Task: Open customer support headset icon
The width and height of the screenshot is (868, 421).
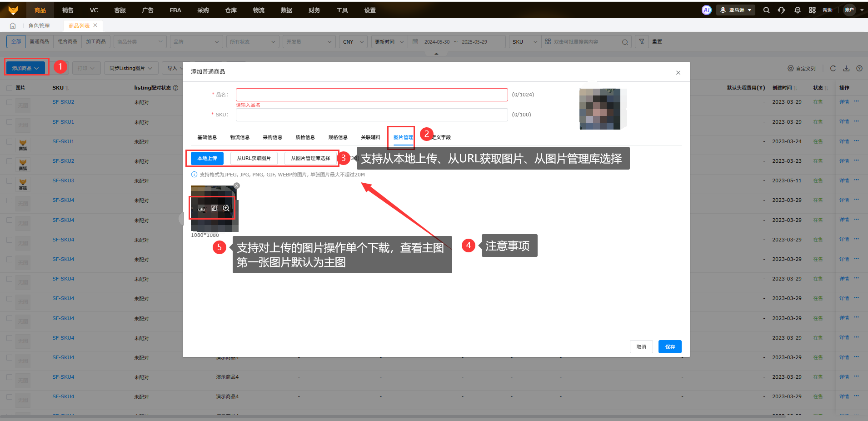Action: [781, 10]
